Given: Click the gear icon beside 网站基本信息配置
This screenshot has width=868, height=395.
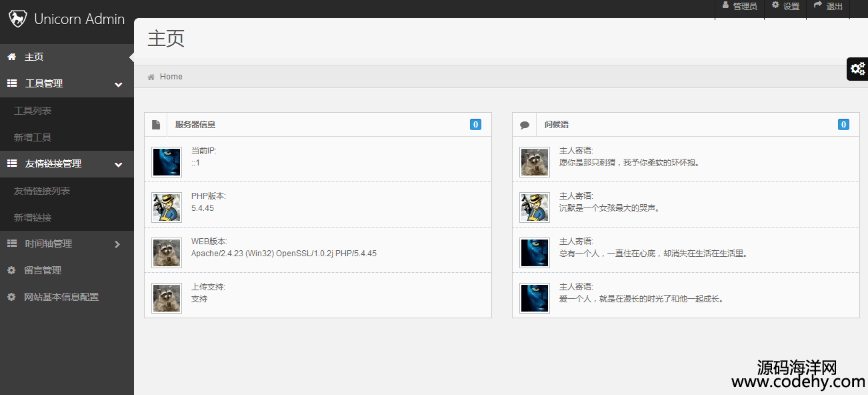Looking at the screenshot, I should pyautogui.click(x=11, y=298).
